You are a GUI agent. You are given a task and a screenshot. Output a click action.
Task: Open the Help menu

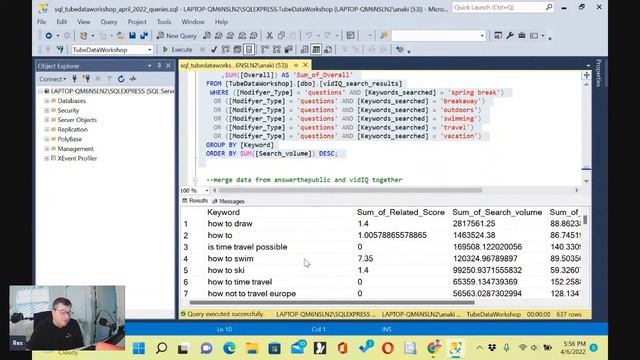pyautogui.click(x=221, y=22)
